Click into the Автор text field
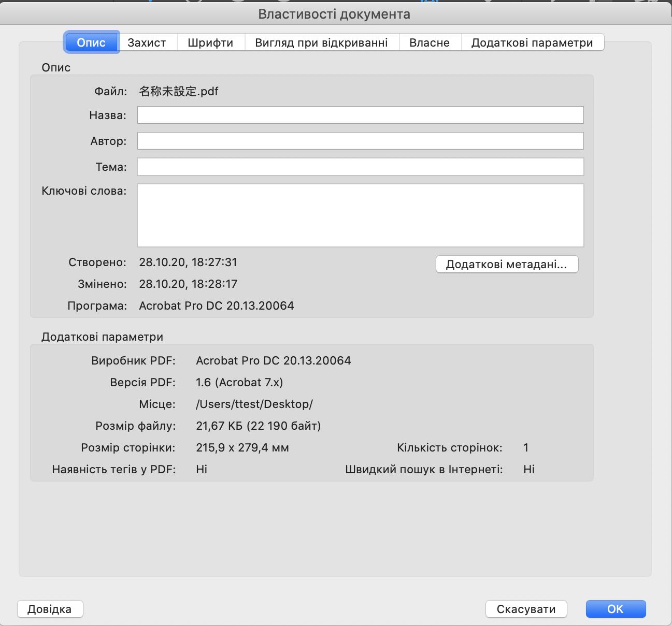The width and height of the screenshot is (672, 626). (361, 141)
